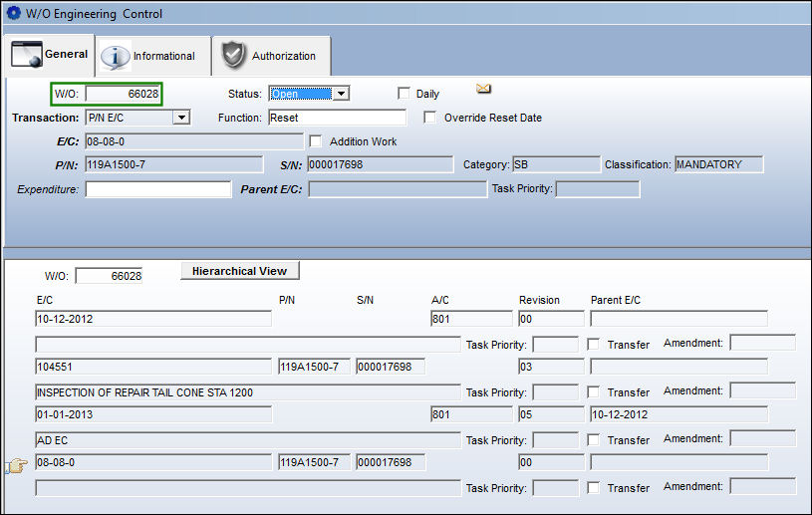Focus the Expenditure input field
This screenshot has width=812, height=515.
158,189
